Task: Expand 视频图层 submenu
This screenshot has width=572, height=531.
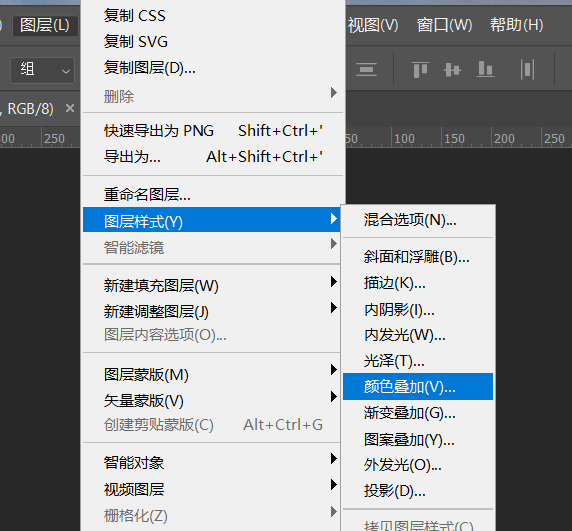Action: (x=212, y=489)
